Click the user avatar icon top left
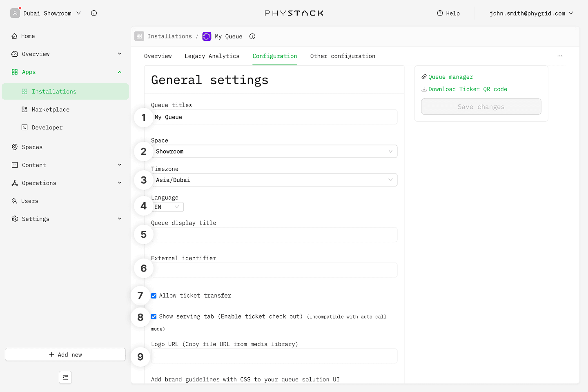The width and height of the screenshot is (588, 392). (15, 13)
